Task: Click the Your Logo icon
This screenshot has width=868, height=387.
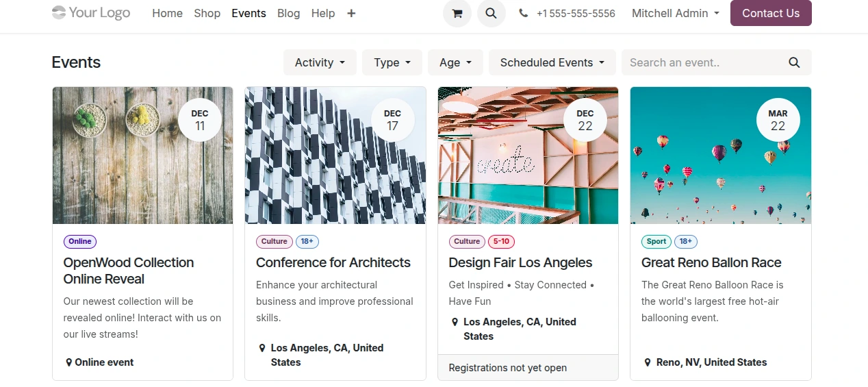Action: 91,13
